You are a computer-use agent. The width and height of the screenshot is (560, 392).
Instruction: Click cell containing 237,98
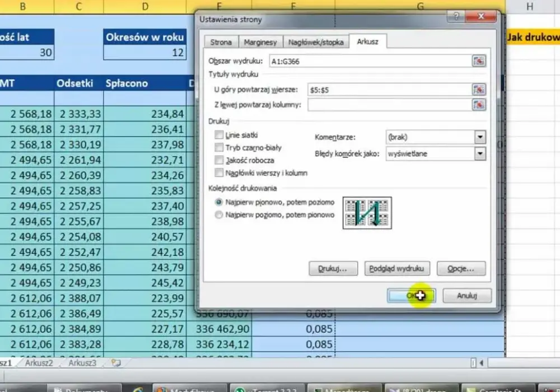(144, 144)
